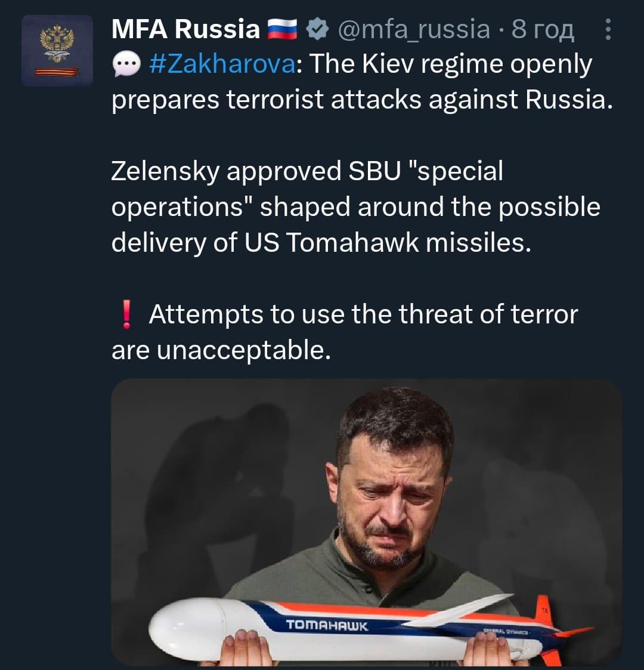Click the red exclamation mark emoji

pos(125,314)
